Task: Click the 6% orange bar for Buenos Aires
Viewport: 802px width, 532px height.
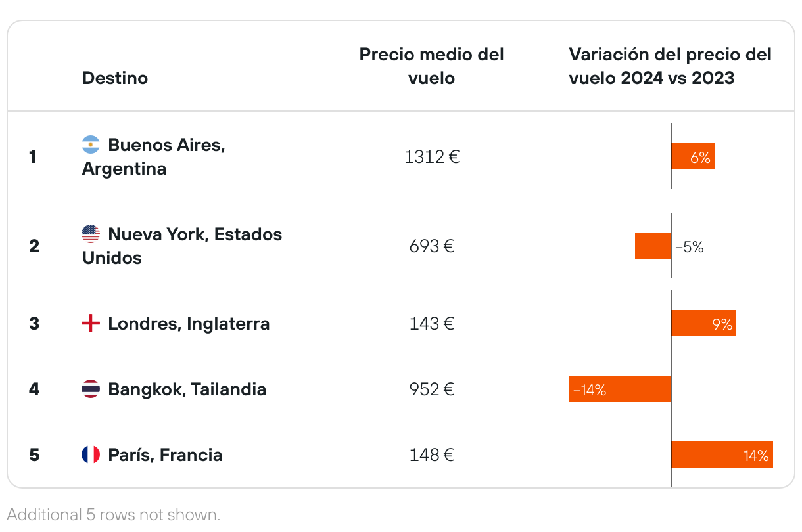Action: (693, 157)
